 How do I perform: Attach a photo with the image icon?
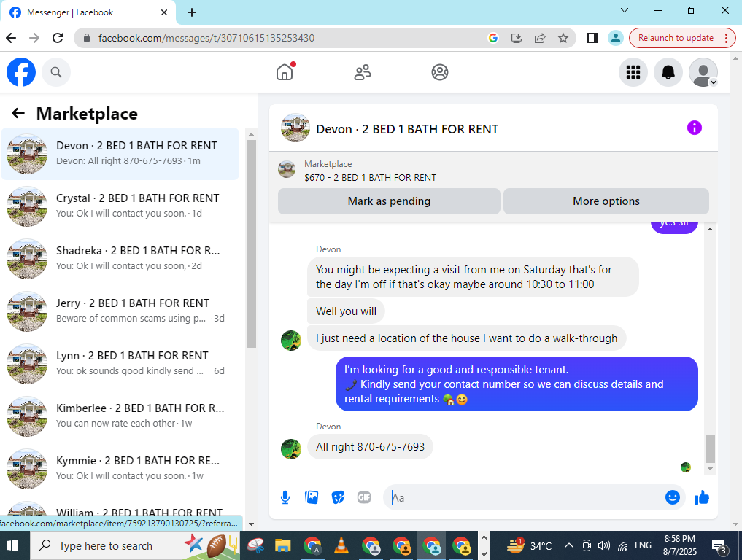[x=312, y=497]
